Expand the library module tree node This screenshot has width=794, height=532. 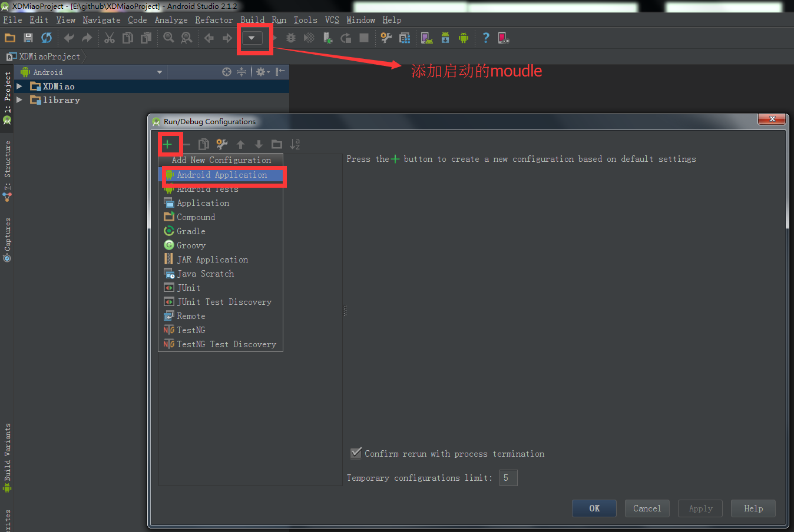pos(19,100)
